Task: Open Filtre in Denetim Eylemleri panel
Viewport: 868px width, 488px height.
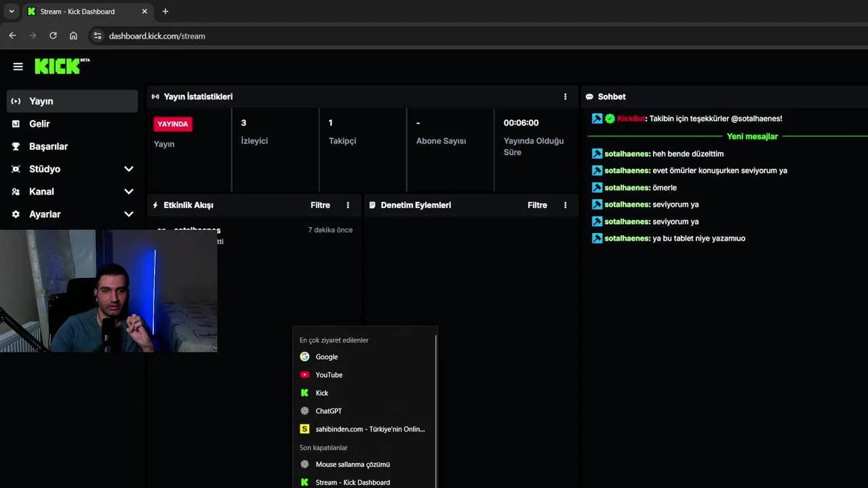Action: click(537, 205)
